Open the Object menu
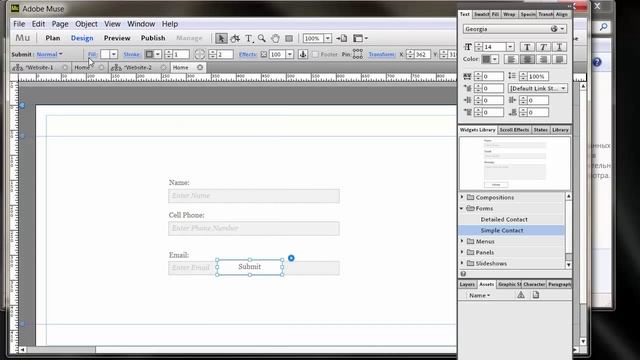The height and width of the screenshot is (360, 640). [86, 24]
